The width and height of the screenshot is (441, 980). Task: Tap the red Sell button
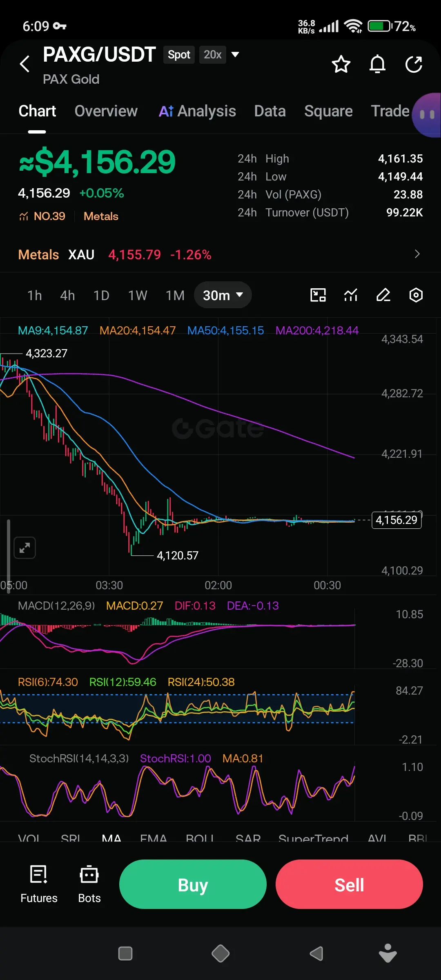[349, 884]
